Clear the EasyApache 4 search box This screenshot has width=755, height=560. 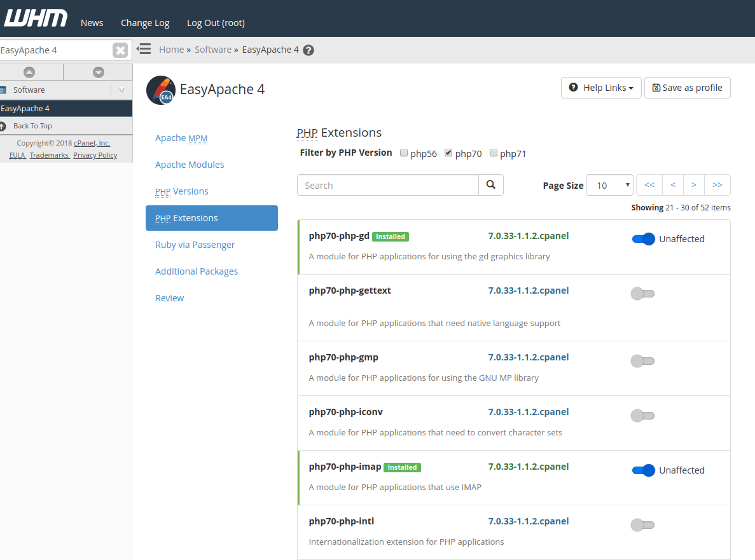[x=120, y=50]
